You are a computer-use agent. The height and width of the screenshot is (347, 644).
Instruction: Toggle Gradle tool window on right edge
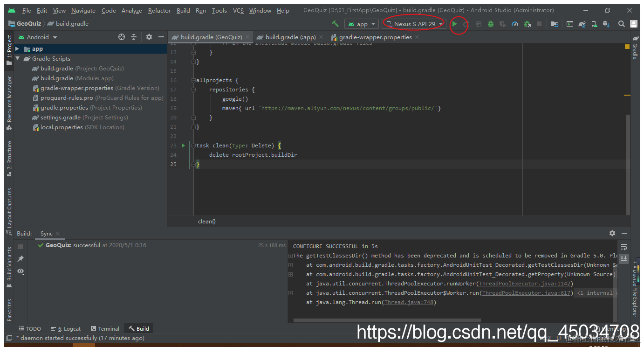click(635, 48)
